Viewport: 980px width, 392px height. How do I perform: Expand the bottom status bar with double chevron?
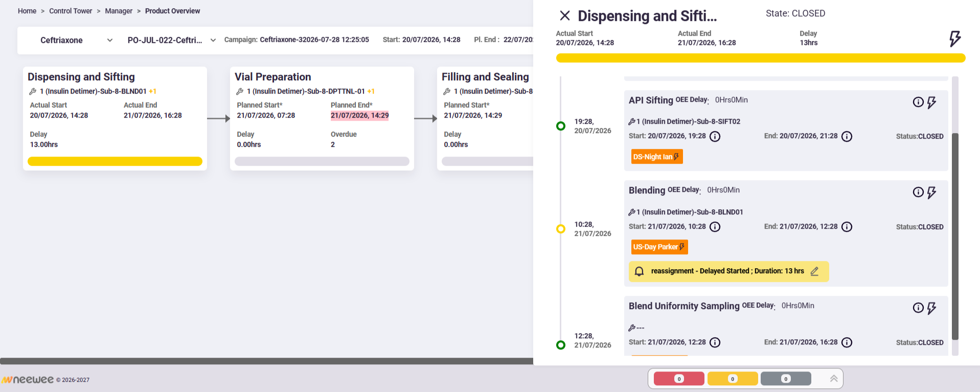[834, 379]
